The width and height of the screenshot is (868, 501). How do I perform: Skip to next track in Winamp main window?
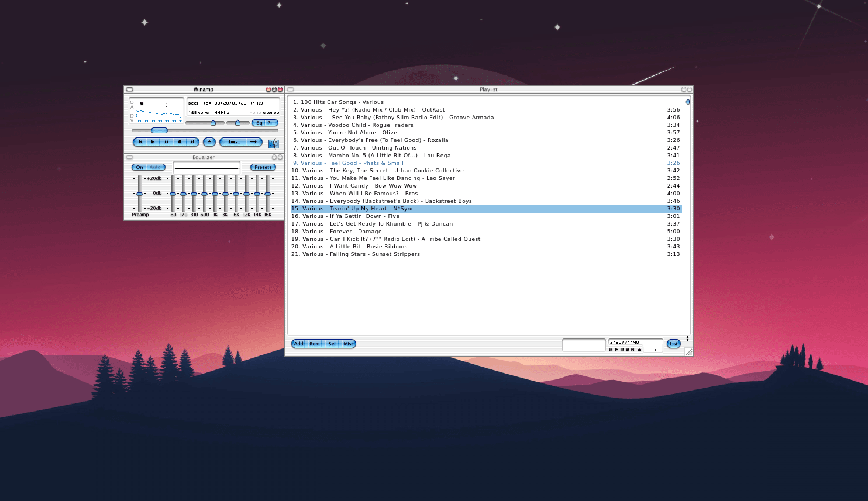[x=192, y=142]
